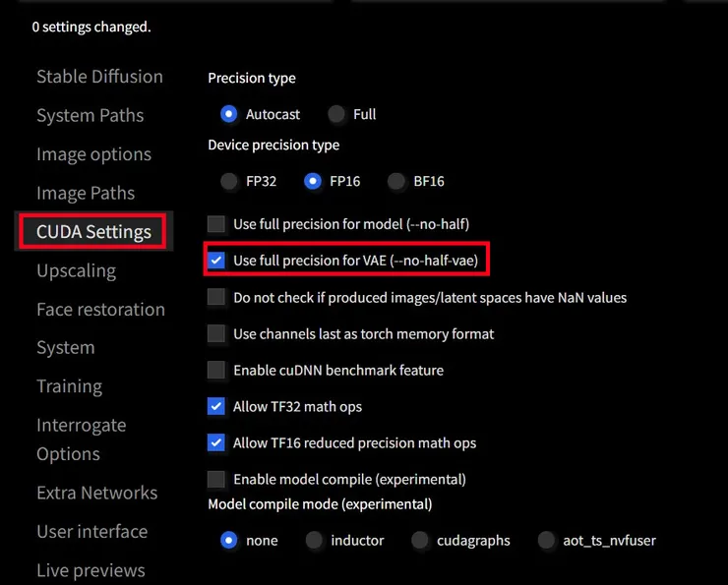Select Autocast precision type
This screenshot has width=728, height=585.
[229, 114]
